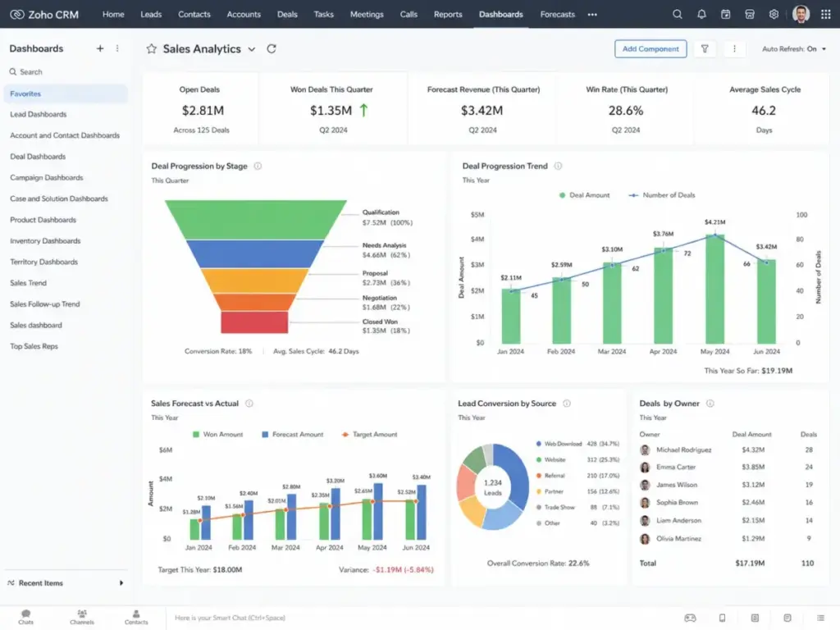Open Top Sales Reps dashboard
Screen dimensions: 840x630
34,346
